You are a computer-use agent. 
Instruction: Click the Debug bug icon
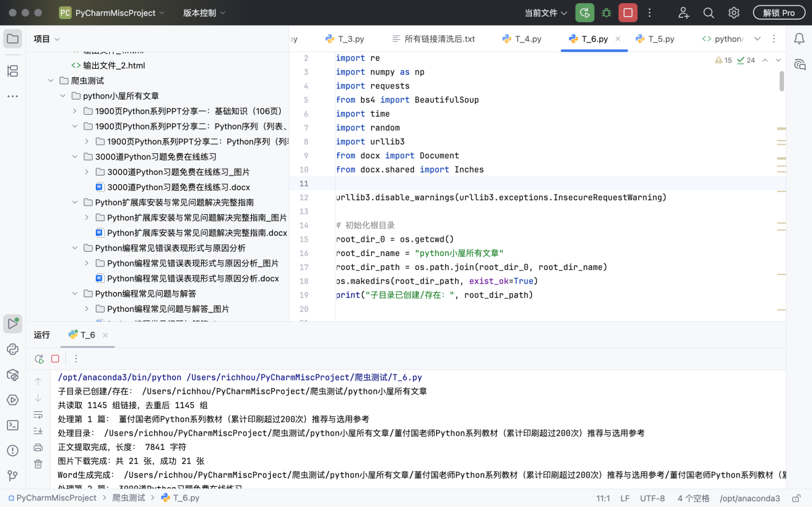coord(606,13)
